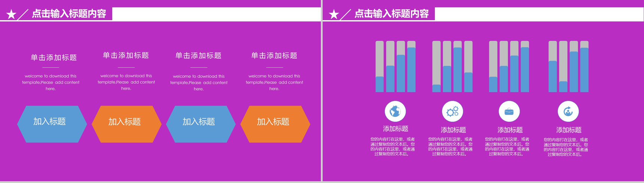Select the bar chart above the gears icon
This screenshot has height=183, width=644.
coord(452,66)
